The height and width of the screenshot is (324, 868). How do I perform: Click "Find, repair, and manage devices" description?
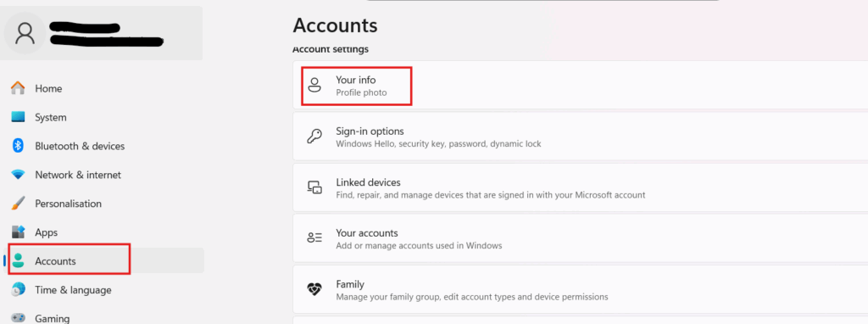[491, 195]
